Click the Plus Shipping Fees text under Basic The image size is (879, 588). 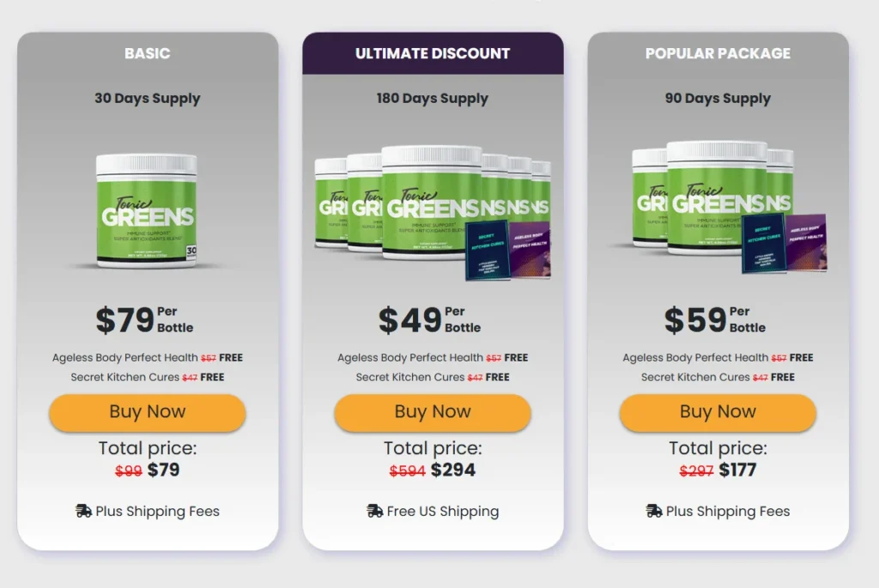158,511
